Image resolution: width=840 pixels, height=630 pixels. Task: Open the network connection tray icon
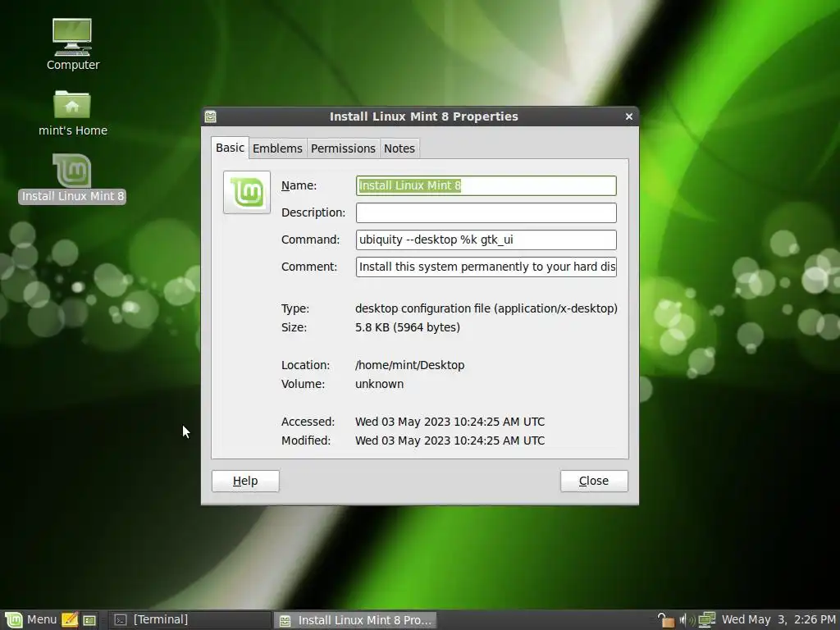point(706,620)
